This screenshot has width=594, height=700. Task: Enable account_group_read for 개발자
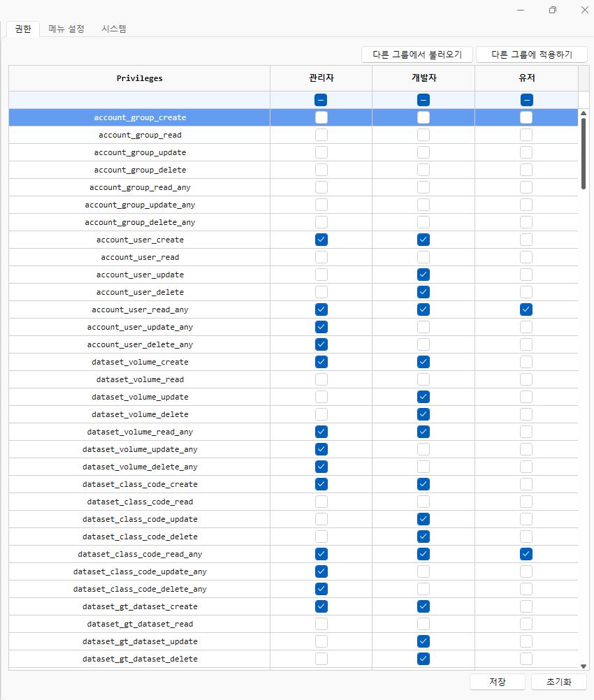pos(423,135)
